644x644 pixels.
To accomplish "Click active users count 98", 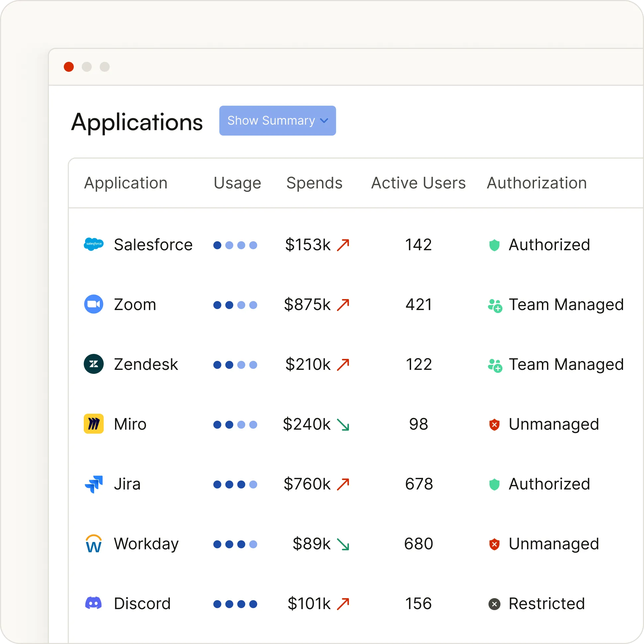I will [x=419, y=424].
